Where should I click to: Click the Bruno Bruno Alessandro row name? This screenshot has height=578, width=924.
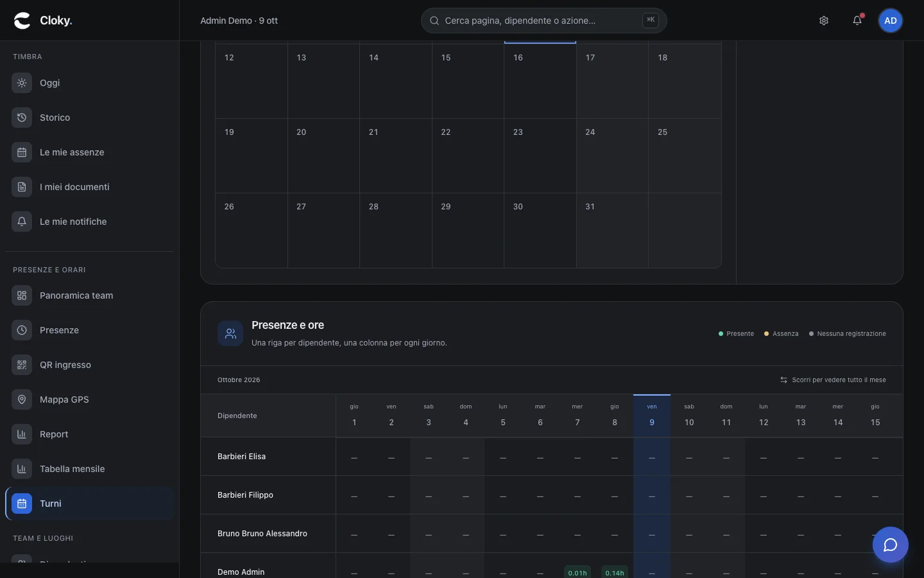click(262, 534)
